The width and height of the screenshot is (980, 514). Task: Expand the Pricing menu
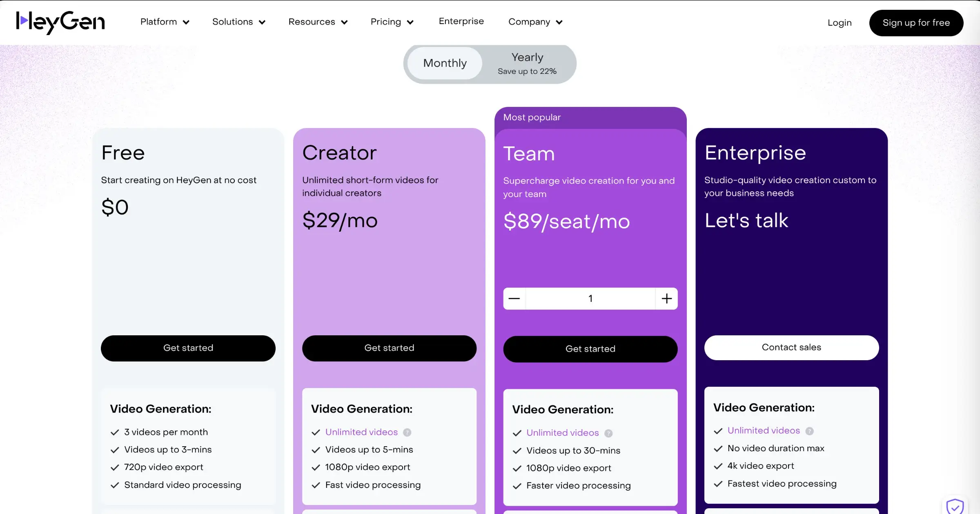coord(392,22)
